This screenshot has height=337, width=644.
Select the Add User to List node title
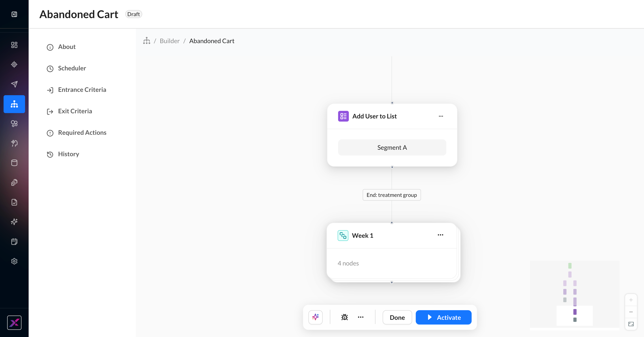[x=375, y=116]
